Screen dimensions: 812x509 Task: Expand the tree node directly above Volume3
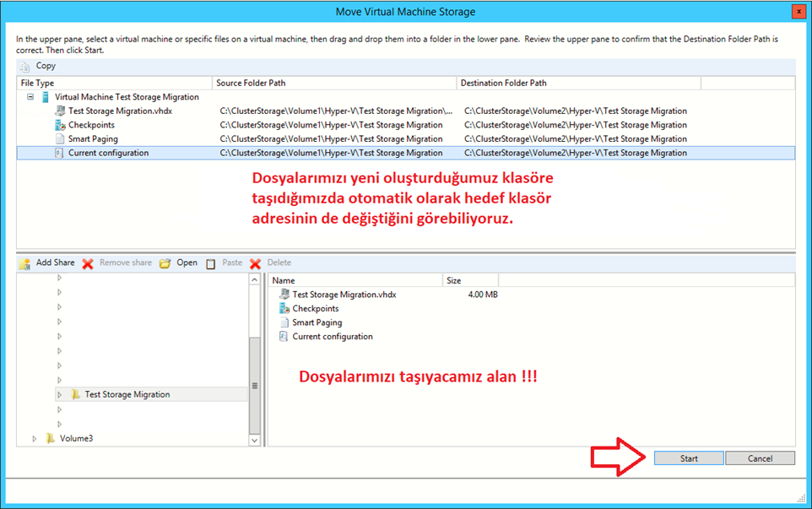pyautogui.click(x=60, y=424)
